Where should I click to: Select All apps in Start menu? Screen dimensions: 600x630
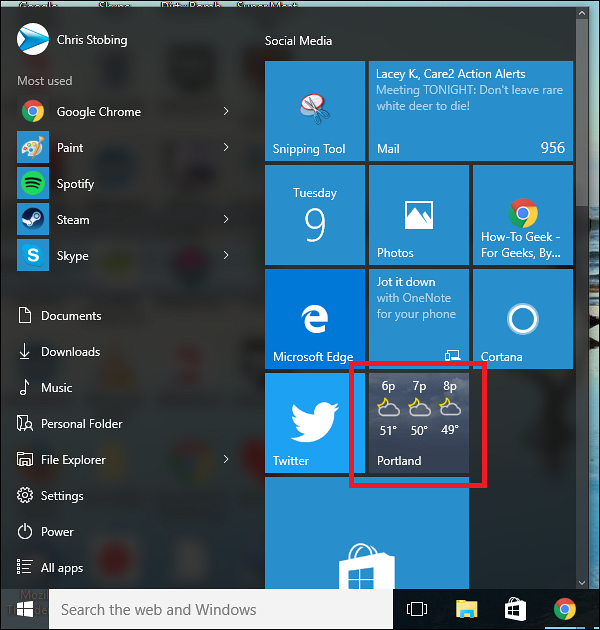[x=62, y=568]
